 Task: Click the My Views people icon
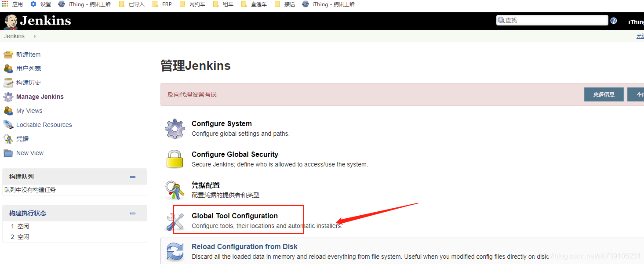pos(8,111)
